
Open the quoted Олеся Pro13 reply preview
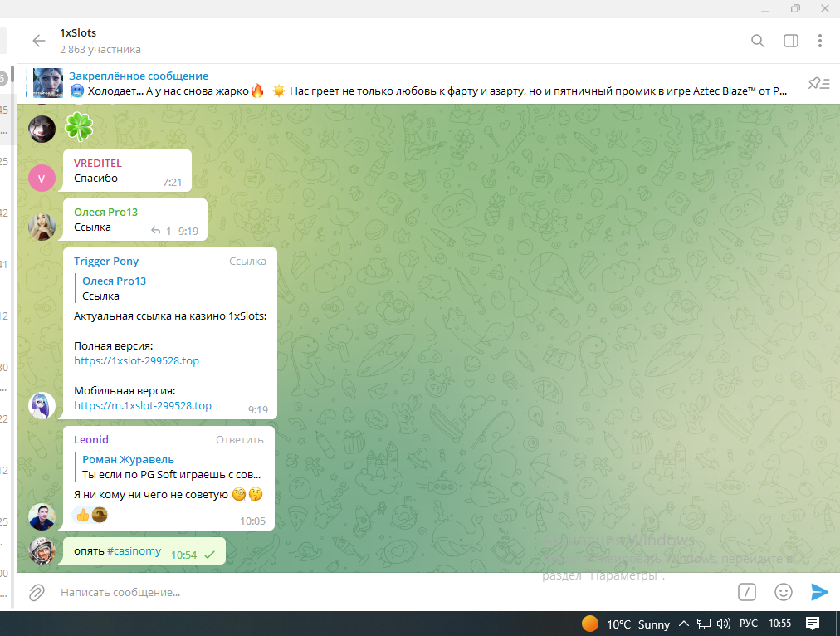(170, 288)
